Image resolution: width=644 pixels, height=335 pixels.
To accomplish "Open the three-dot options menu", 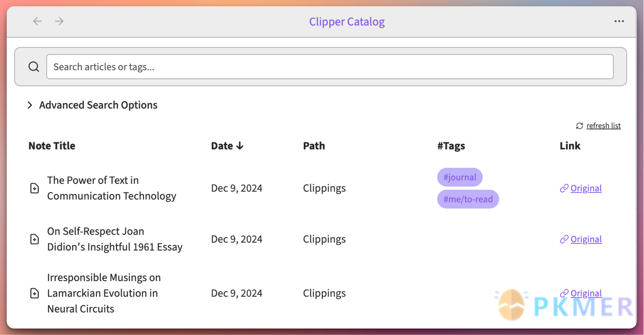I will tap(619, 21).
